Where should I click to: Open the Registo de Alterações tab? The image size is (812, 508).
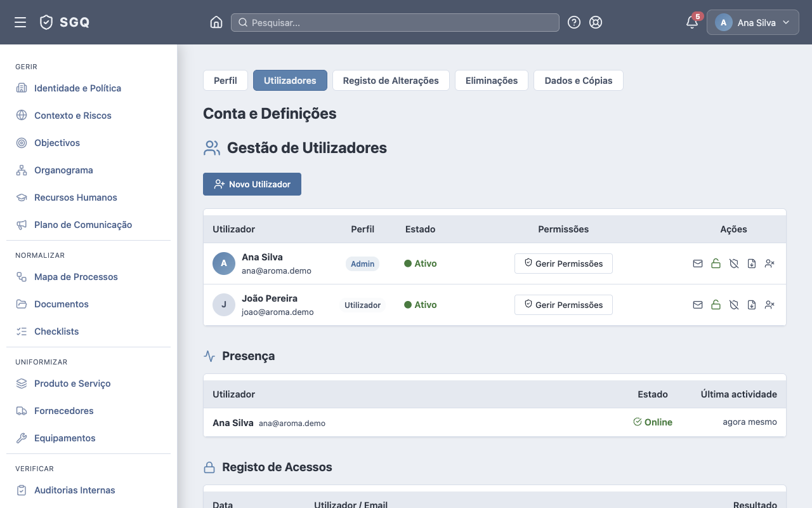click(391, 81)
